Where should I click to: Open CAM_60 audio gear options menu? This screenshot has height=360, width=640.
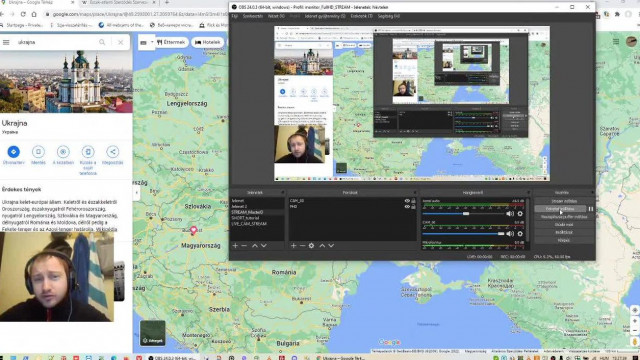[x=520, y=233]
